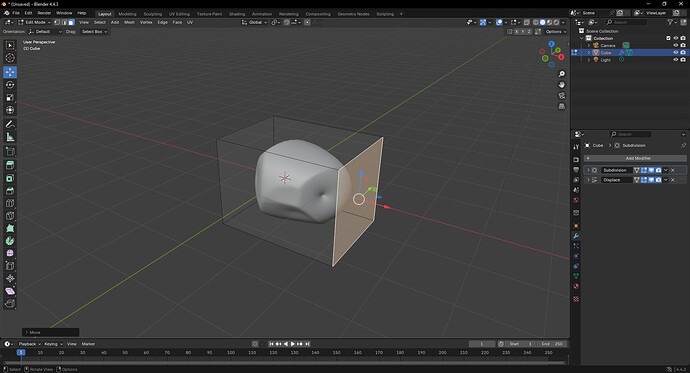Select the Poly Build tool

(10, 228)
